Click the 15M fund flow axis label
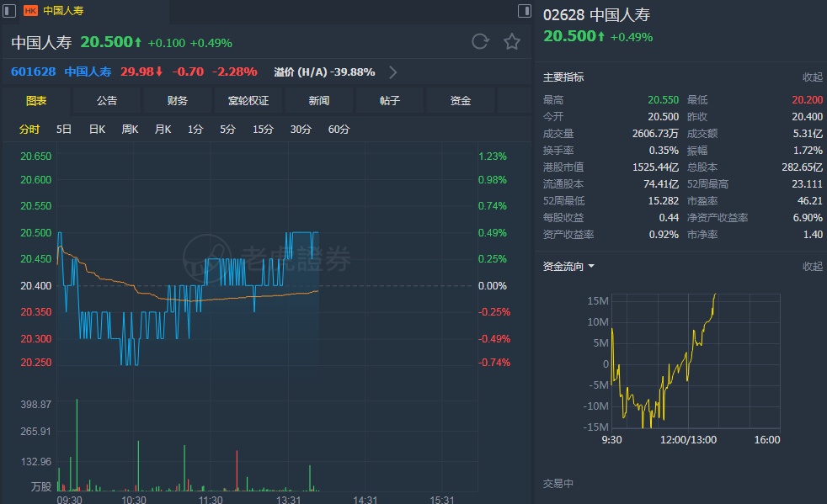Screen dimensions: 827x504 tap(598, 300)
